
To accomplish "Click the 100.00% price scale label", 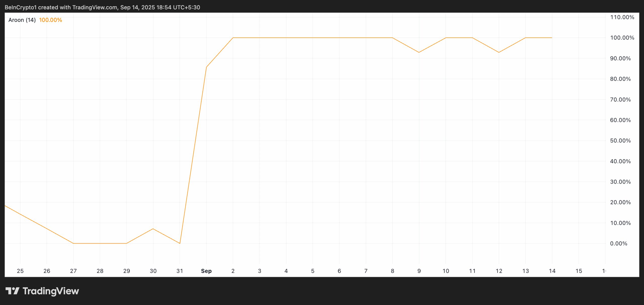I will 622,38.
